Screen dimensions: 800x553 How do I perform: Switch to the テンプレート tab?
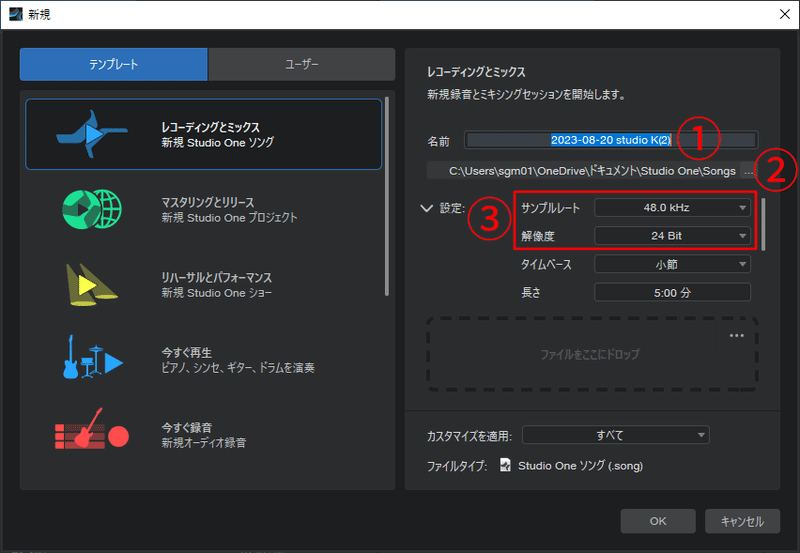click(113, 64)
